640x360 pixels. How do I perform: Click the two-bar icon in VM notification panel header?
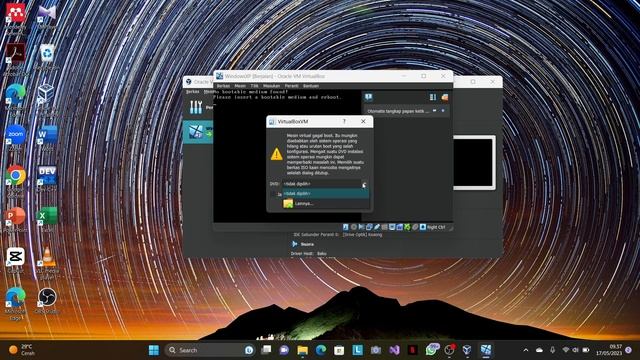click(x=433, y=97)
